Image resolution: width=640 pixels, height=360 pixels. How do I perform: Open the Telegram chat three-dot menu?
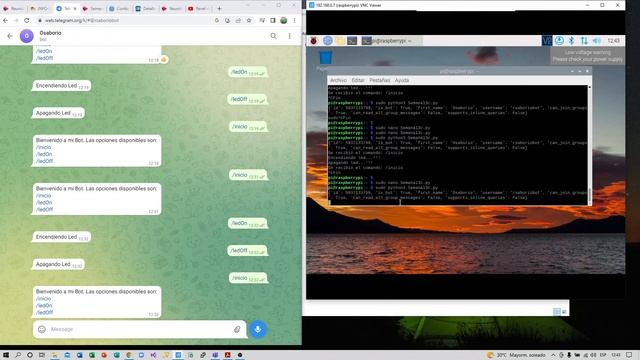[289, 36]
